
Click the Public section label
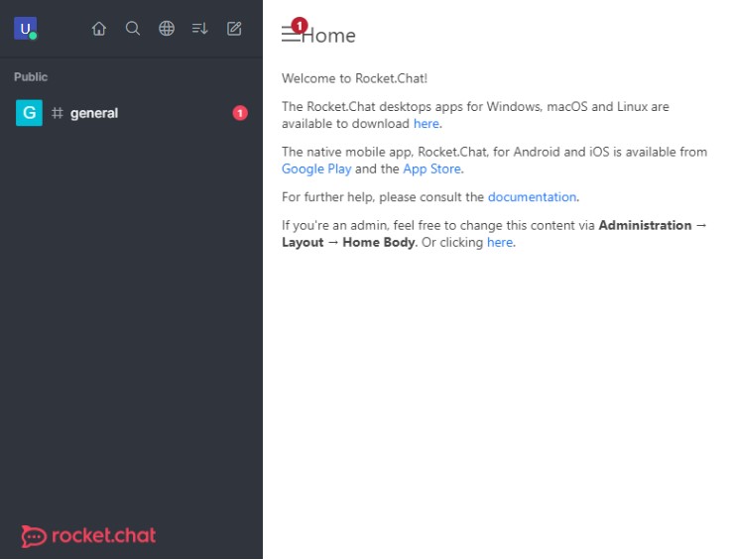pos(31,77)
